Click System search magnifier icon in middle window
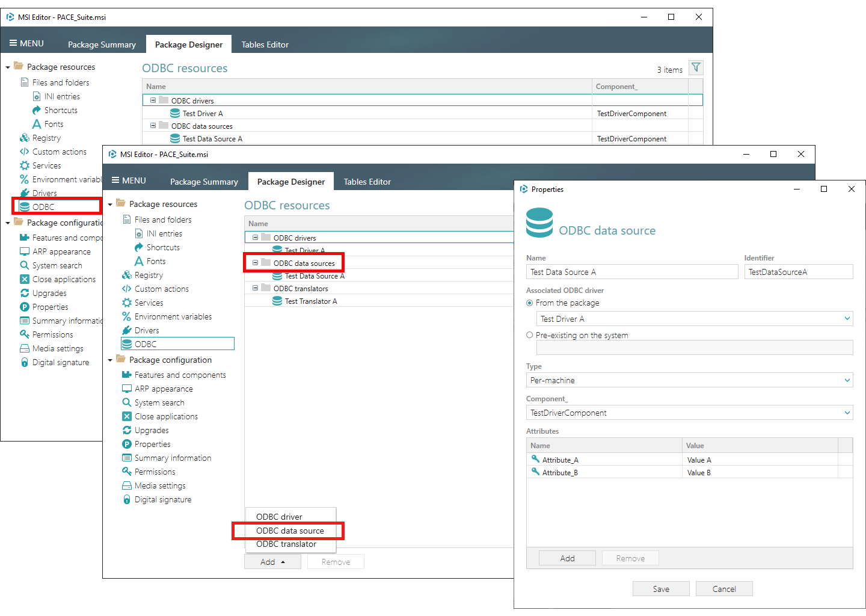Viewport: 866px width, 616px height. (127, 402)
